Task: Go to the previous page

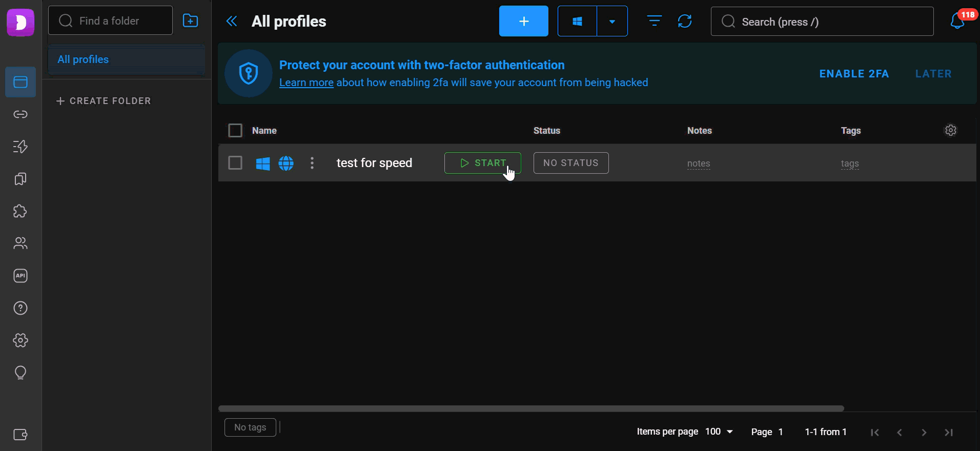Action: (900, 432)
